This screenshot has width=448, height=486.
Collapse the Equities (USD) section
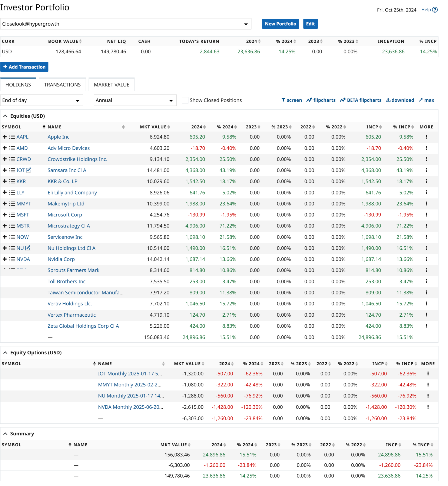coord(5,116)
